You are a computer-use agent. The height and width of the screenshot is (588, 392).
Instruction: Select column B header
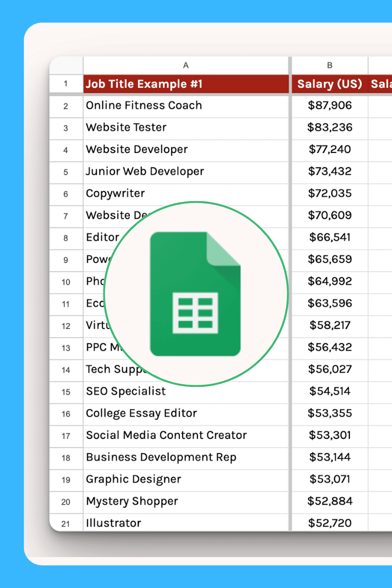pos(330,65)
